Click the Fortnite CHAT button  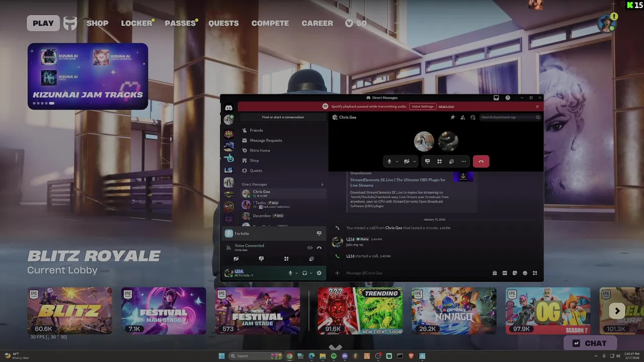pyautogui.click(x=590, y=343)
